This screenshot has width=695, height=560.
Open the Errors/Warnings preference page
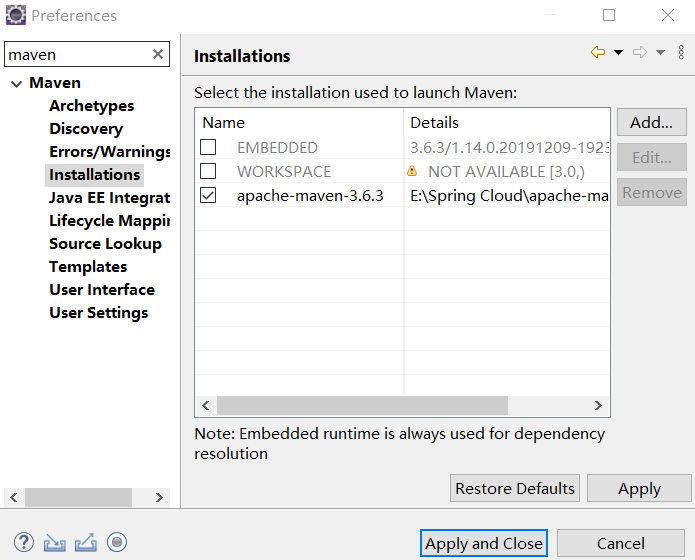(x=109, y=152)
